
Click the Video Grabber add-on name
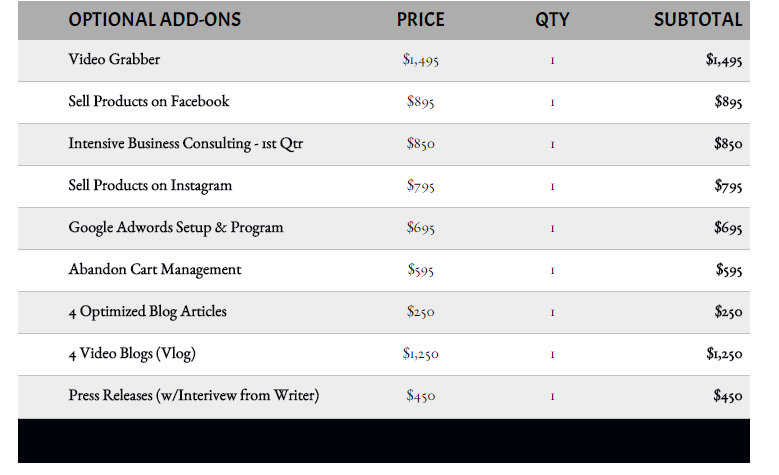coord(114,59)
